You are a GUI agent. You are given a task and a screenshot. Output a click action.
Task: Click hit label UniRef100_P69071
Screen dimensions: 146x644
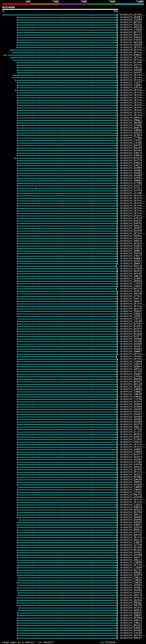[x=131, y=299]
